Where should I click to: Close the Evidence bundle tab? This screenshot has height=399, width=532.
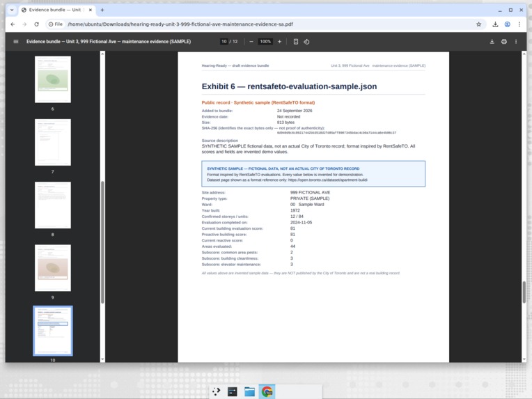pyautogui.click(x=91, y=10)
